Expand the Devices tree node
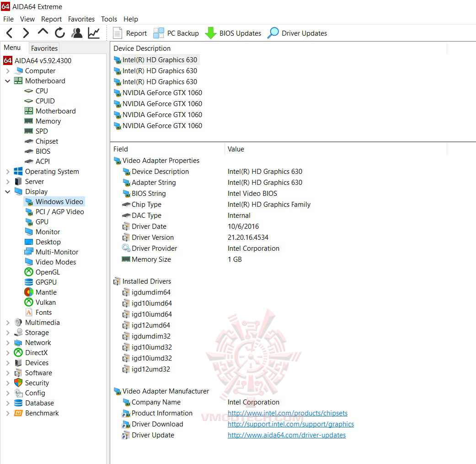This screenshot has width=476, height=464. click(x=8, y=363)
